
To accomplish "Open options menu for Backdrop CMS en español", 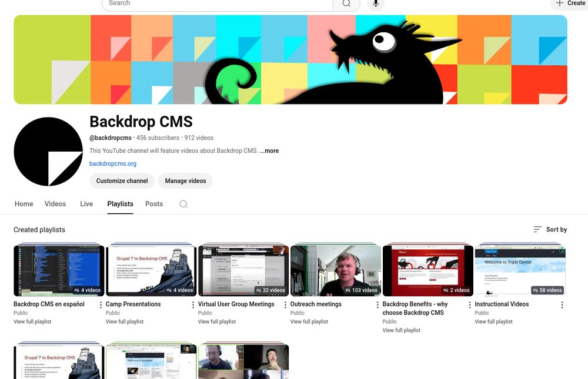I will [x=101, y=305].
